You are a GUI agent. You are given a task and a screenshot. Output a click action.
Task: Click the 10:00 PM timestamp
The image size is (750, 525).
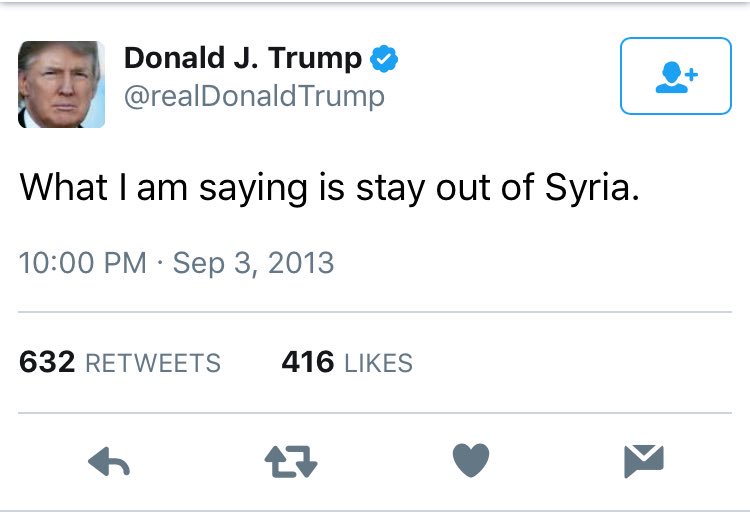[82, 264]
